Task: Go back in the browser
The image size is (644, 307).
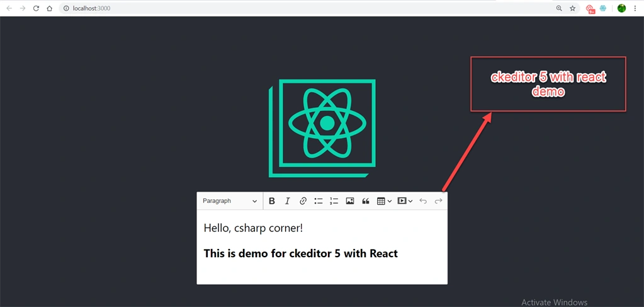Action: click(9, 8)
